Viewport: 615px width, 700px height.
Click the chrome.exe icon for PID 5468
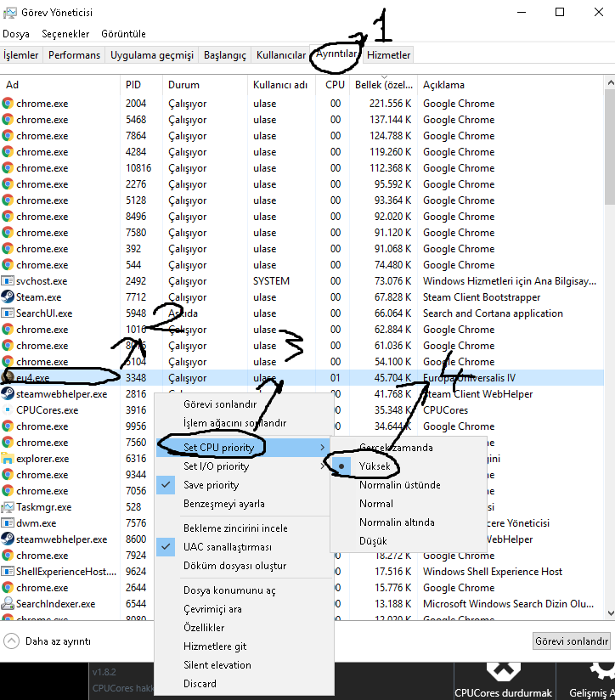(7, 120)
